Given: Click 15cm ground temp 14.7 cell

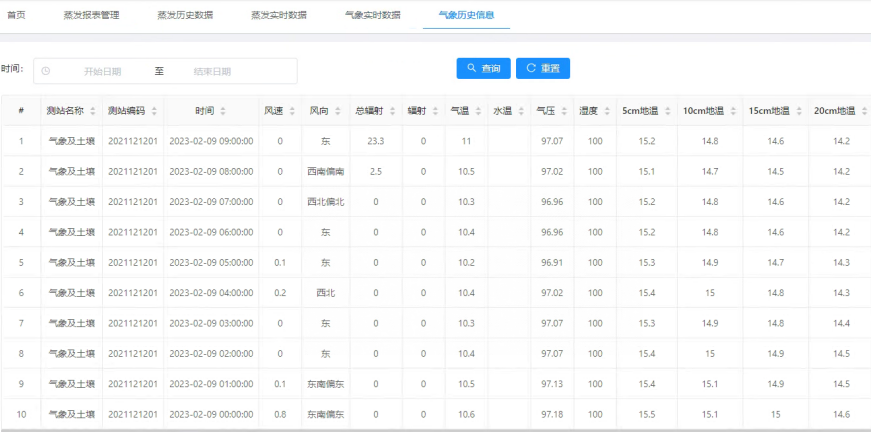Looking at the screenshot, I should pyautogui.click(x=775, y=262).
